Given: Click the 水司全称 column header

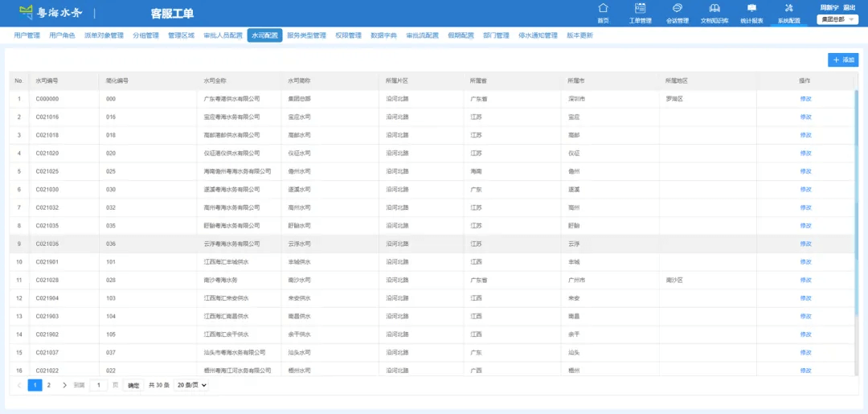Looking at the screenshot, I should coord(215,81).
